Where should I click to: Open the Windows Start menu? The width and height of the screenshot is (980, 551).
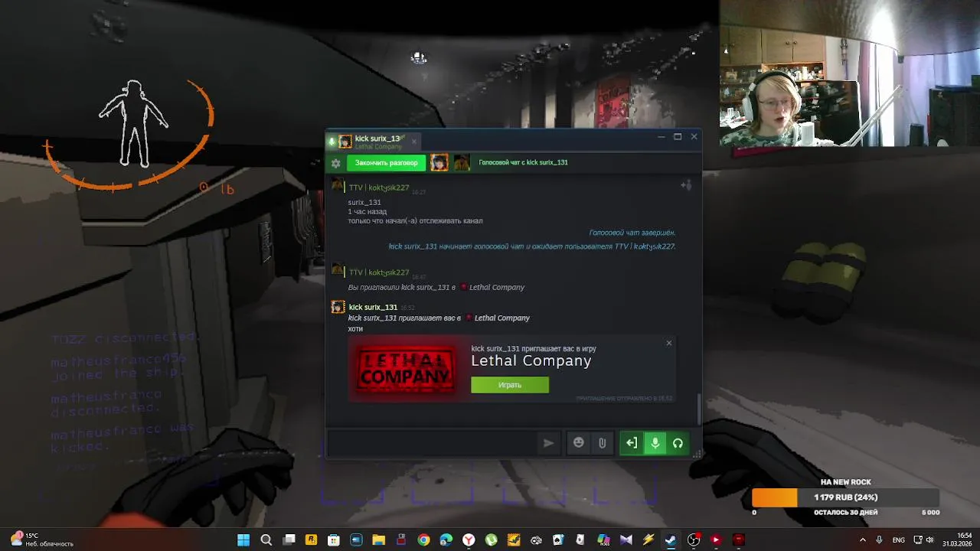pyautogui.click(x=243, y=540)
